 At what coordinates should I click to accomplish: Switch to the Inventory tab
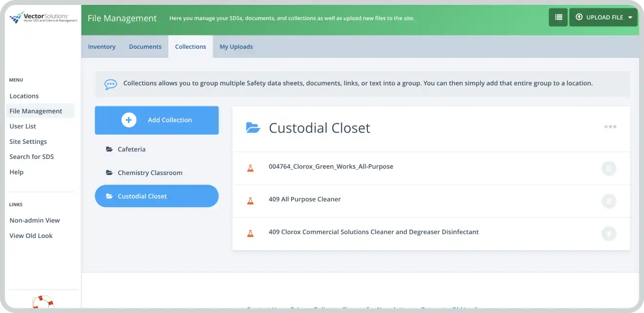click(x=101, y=47)
